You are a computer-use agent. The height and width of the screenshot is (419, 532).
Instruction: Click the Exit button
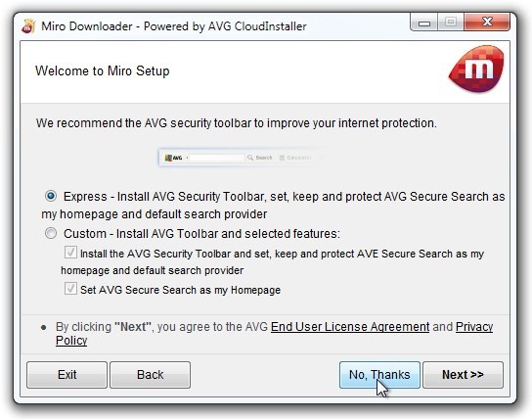point(66,375)
